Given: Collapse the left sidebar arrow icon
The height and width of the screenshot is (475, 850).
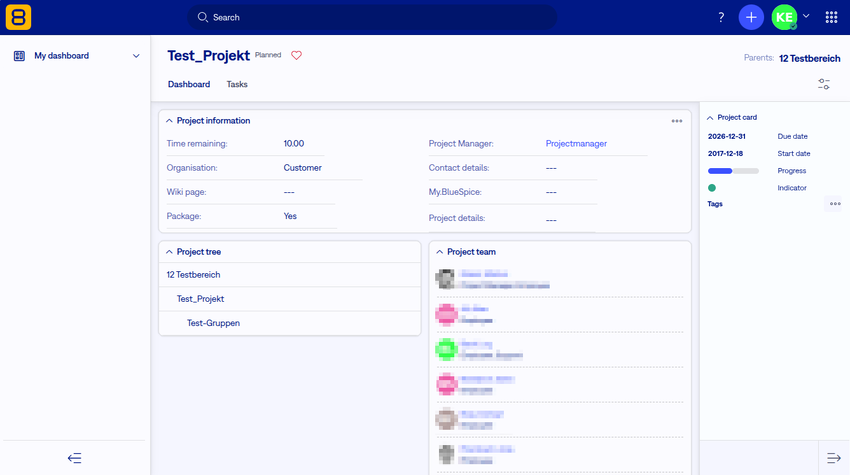Looking at the screenshot, I should click(x=74, y=458).
